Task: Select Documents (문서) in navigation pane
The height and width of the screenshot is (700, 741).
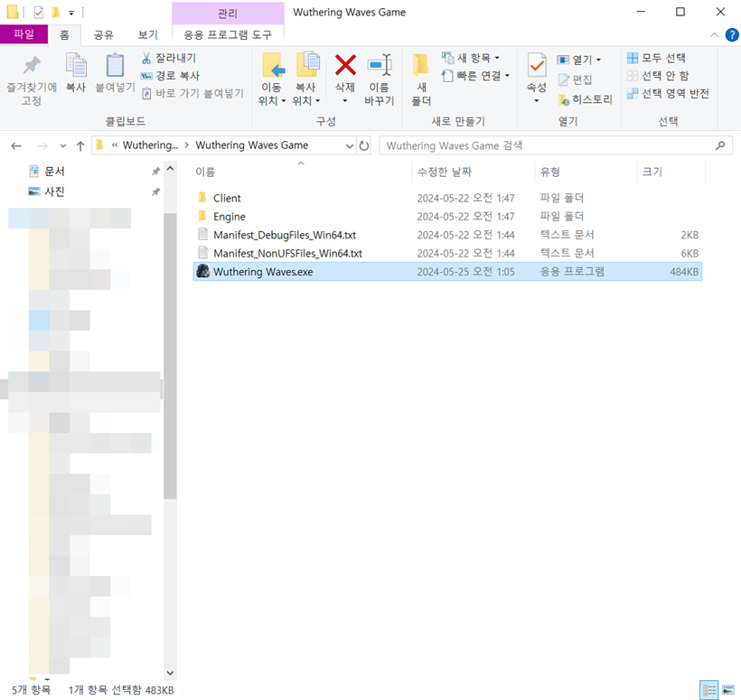Action: (54, 172)
